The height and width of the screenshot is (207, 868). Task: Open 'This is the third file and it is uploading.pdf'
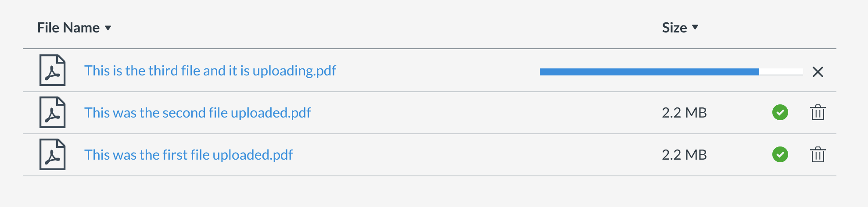click(210, 71)
